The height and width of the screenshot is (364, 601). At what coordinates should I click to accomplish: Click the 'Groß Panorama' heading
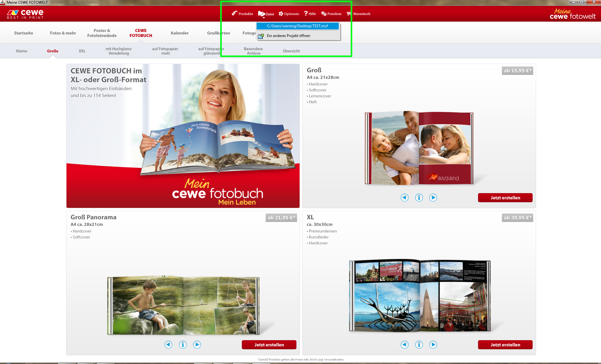tap(93, 217)
